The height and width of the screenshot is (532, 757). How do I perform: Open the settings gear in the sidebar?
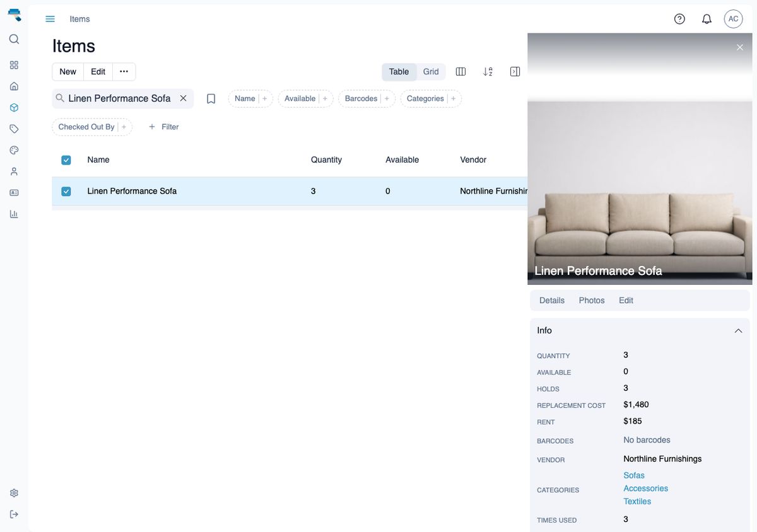(x=14, y=493)
